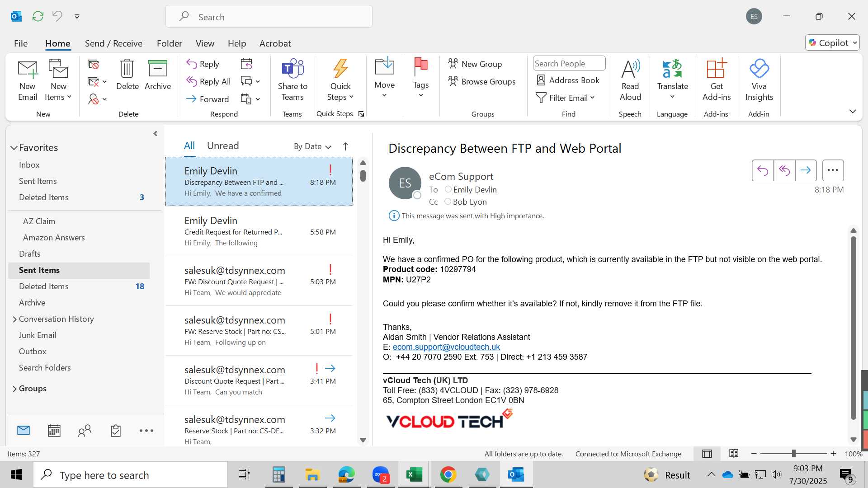Open the Folder tab

click(170, 43)
